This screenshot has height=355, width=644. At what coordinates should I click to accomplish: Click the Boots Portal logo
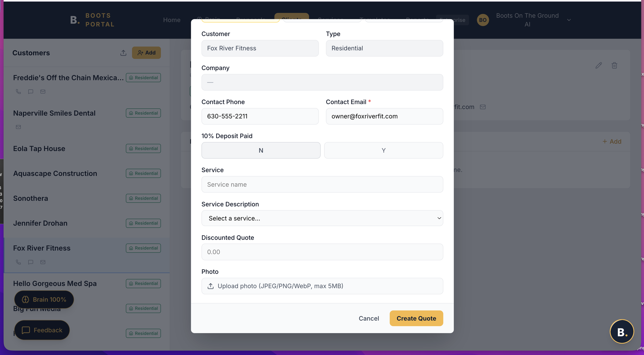coord(92,20)
